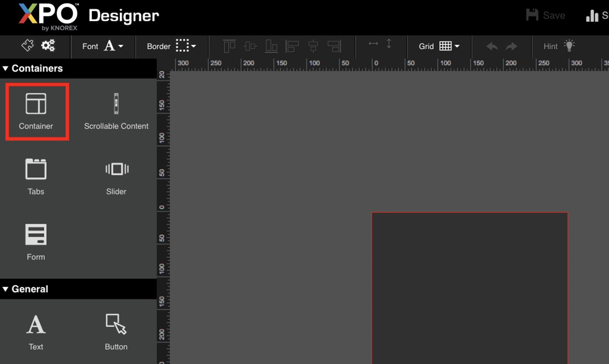Choose the Button element tool

(116, 332)
